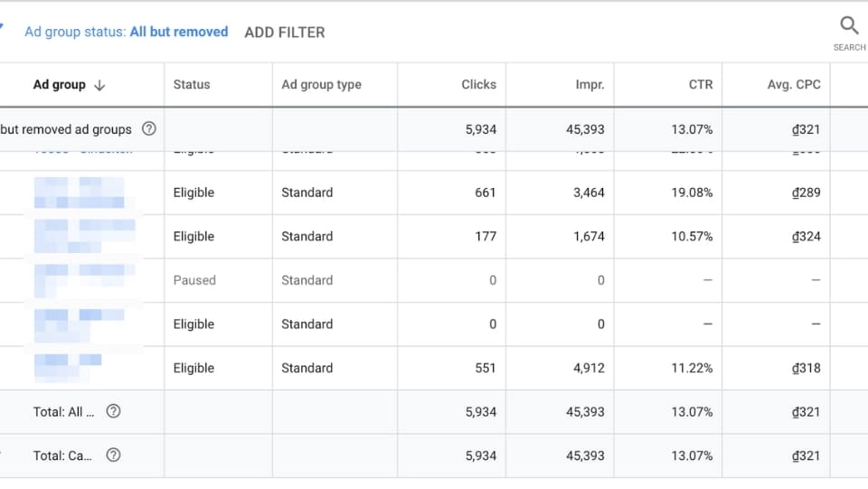Viewport: 868px width, 489px height.
Task: Click ADD FILTER button
Action: (284, 32)
